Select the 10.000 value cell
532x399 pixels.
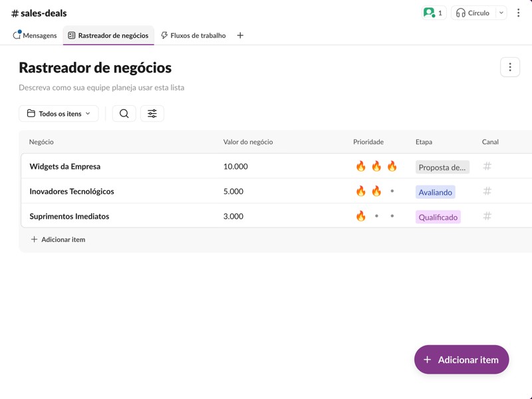point(235,167)
